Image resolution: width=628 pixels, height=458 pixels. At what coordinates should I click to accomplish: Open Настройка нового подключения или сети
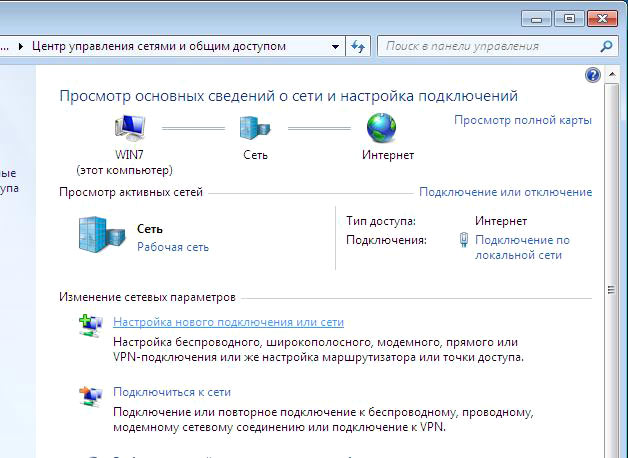(x=228, y=323)
